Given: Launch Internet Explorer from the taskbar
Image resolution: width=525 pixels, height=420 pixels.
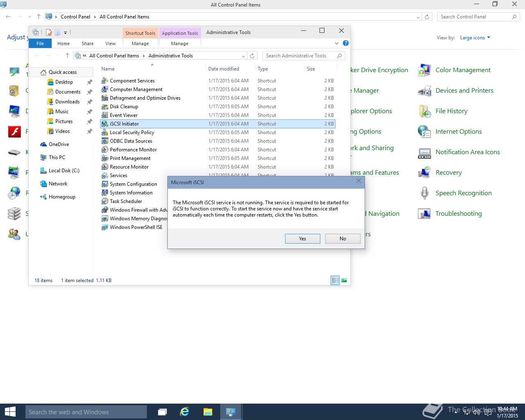Looking at the screenshot, I should pos(185,412).
